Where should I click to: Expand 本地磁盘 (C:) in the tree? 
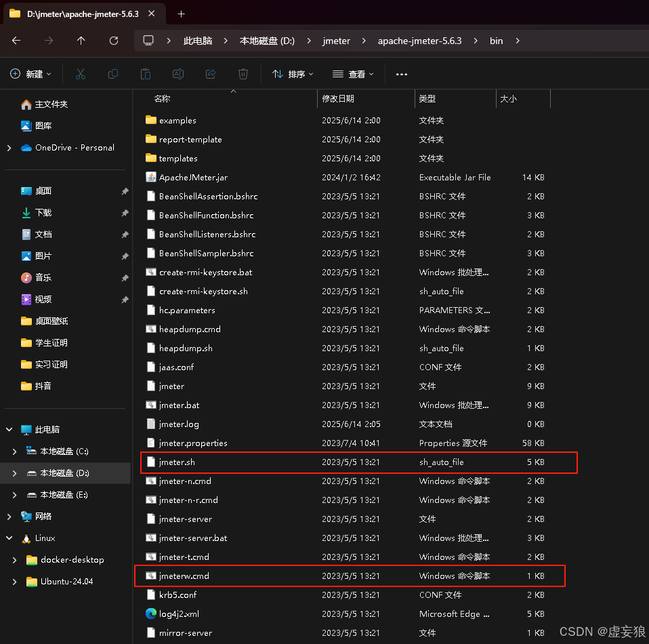14,451
